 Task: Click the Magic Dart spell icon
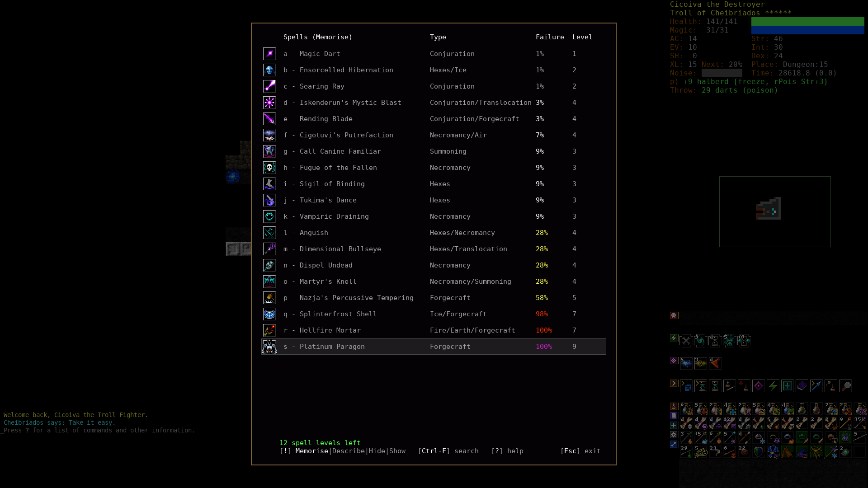pos(269,54)
